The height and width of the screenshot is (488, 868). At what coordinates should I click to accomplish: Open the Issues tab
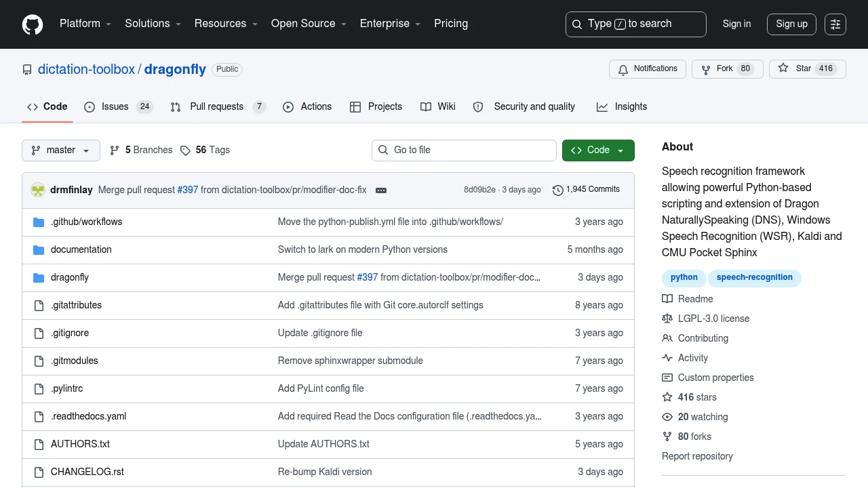(x=119, y=106)
